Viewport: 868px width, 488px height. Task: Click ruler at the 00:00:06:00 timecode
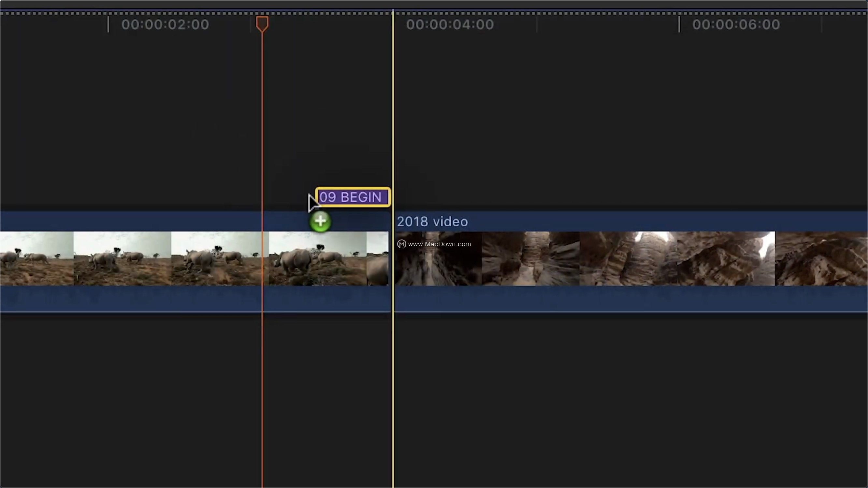click(x=736, y=24)
